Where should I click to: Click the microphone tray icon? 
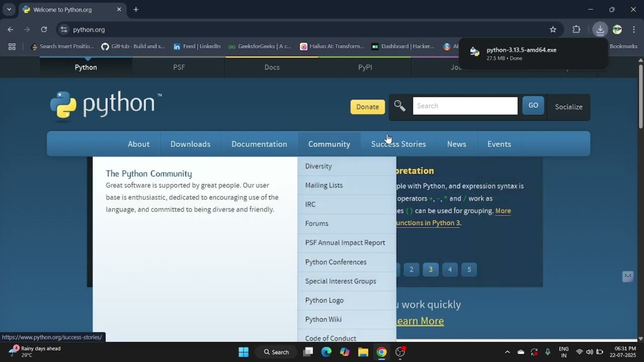[548, 352]
